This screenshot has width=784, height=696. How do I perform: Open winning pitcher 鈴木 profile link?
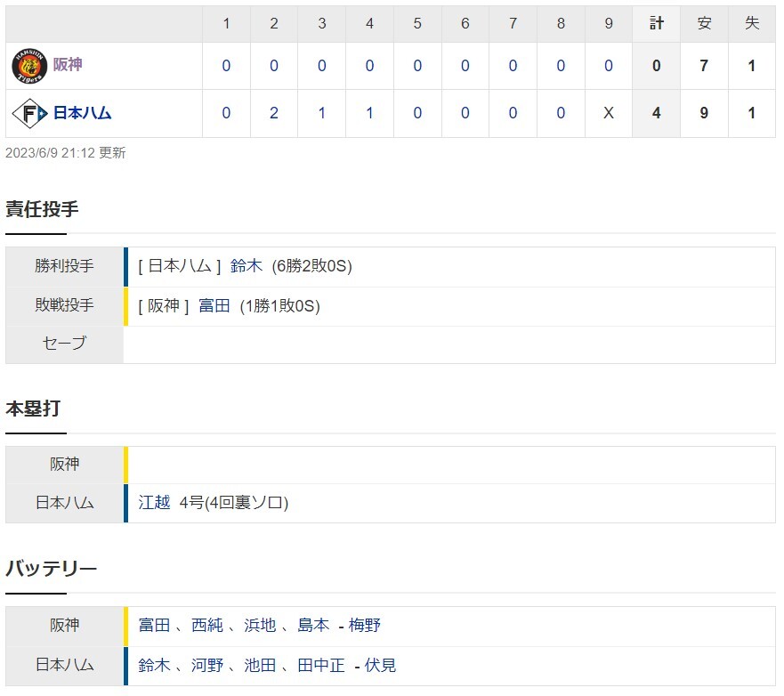pos(246,266)
